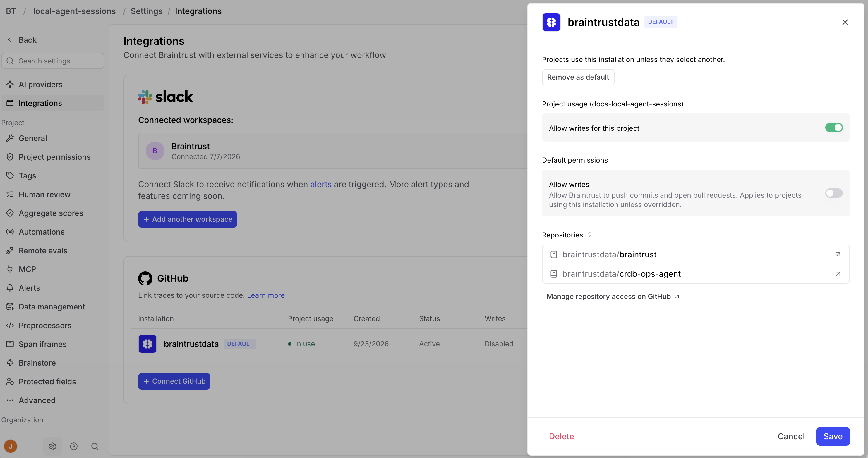
Task: Close the braintrustdata panel with the X icon
Action: [x=845, y=22]
